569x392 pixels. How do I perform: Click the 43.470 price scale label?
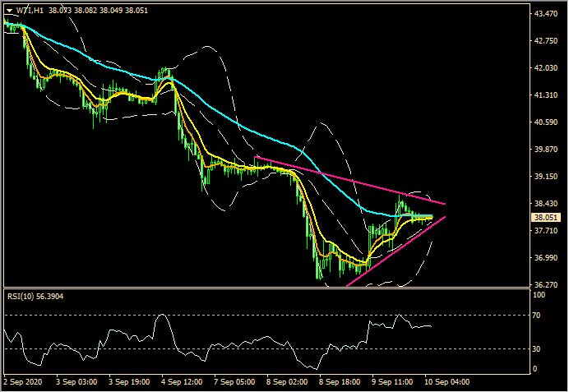pos(546,15)
